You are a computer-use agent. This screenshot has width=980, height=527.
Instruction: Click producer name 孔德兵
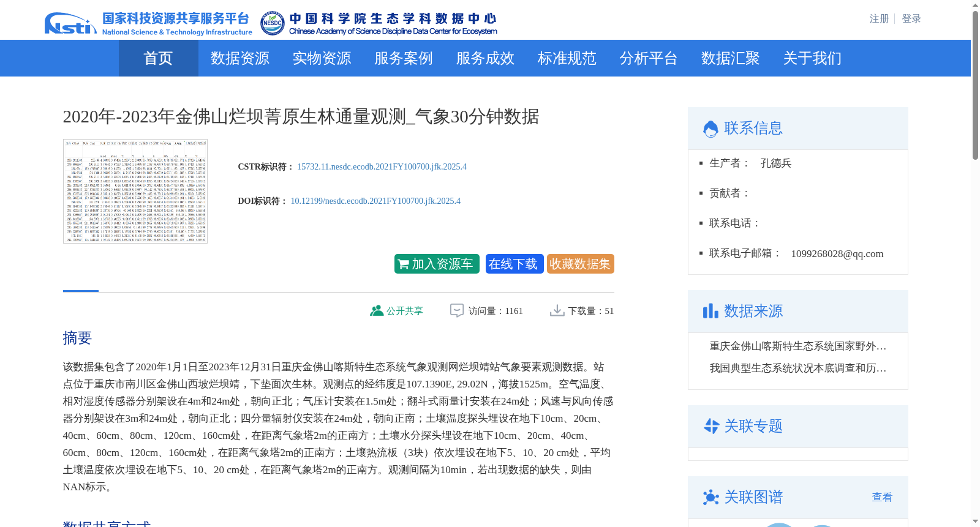776,163
